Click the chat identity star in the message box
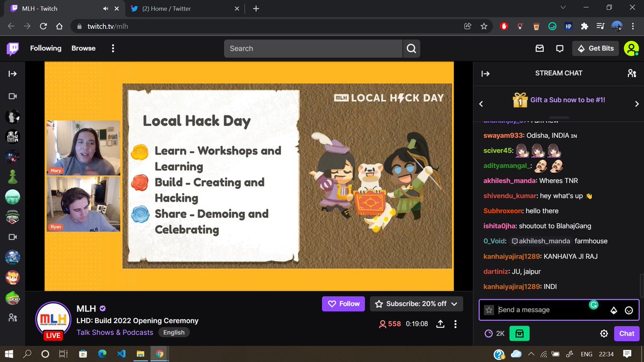644x362 pixels. pyautogui.click(x=488, y=310)
